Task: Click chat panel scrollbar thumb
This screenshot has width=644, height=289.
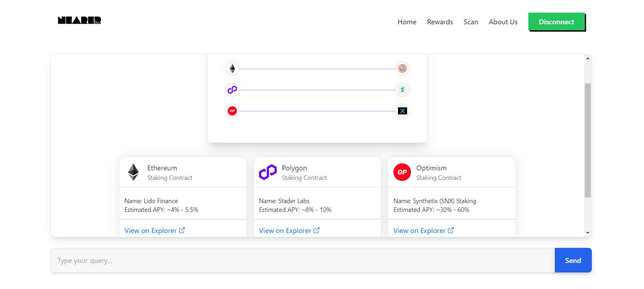Action: coord(588,140)
